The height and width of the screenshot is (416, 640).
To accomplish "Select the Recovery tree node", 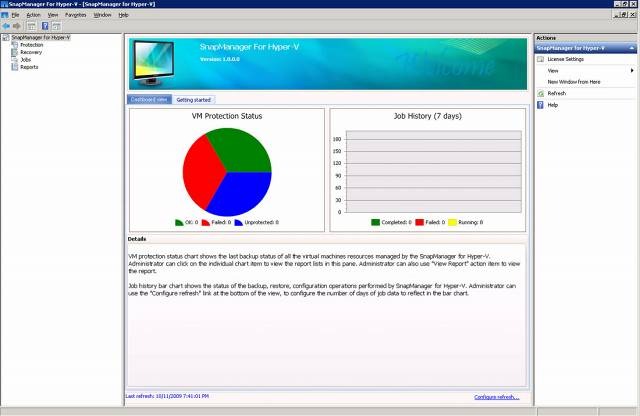I will pyautogui.click(x=31, y=52).
